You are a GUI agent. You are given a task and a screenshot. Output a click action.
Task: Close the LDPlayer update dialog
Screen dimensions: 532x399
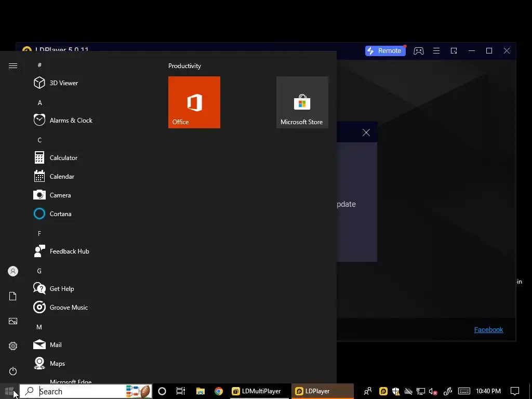point(366,132)
